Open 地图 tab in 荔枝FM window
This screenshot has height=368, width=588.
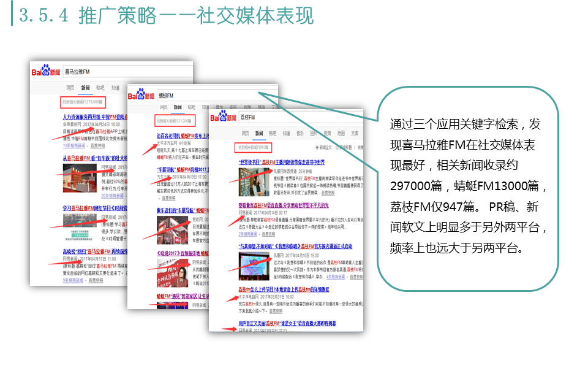pyautogui.click(x=341, y=133)
